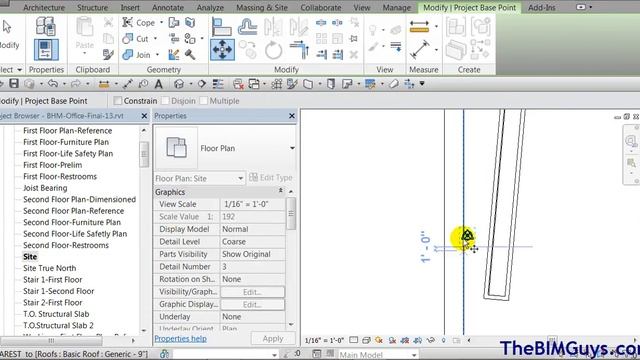Select 'First Floor-Restrooms' in browser
Screen dimensions: 640x360
(x=60, y=177)
